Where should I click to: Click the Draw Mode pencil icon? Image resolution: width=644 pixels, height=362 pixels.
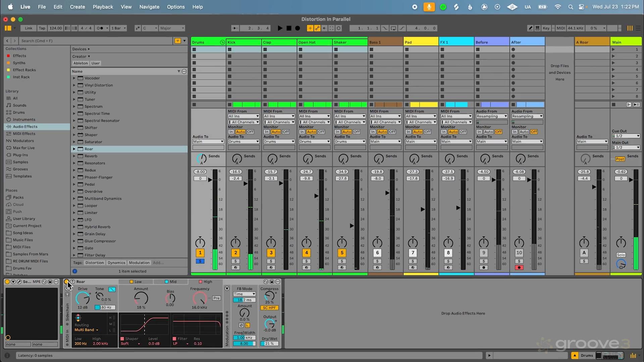click(x=530, y=28)
